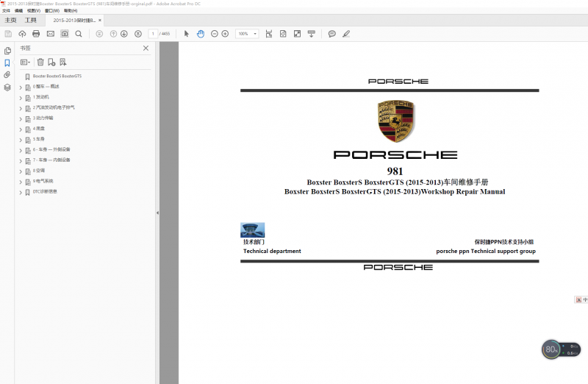
Task: Click the input method 中 indicator
Action: pyautogui.click(x=584, y=299)
